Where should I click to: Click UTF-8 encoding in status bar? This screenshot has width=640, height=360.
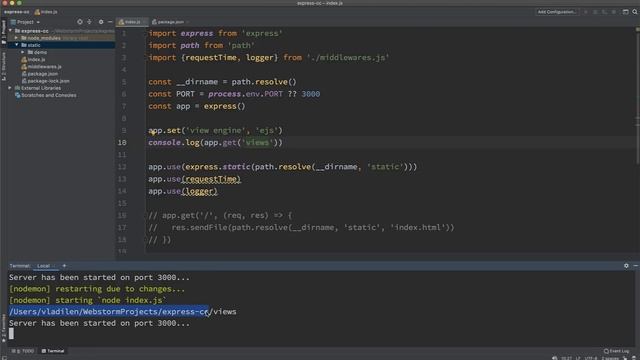click(x=591, y=358)
